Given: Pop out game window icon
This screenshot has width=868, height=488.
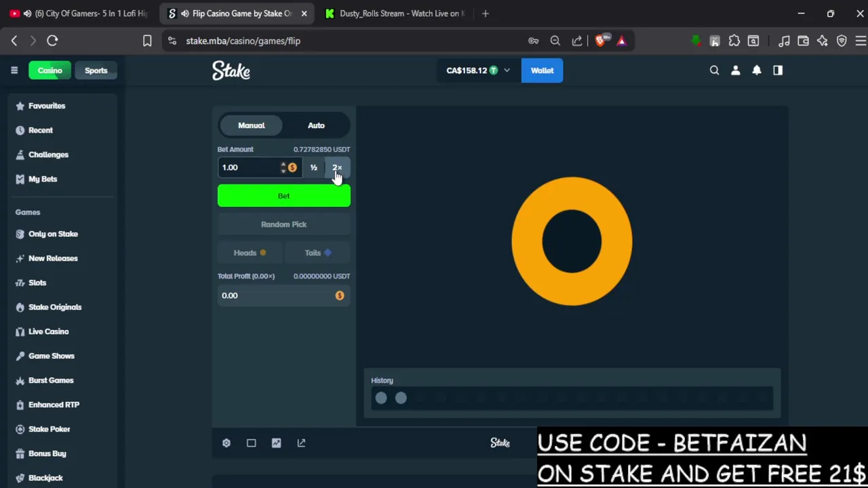Looking at the screenshot, I should tap(301, 443).
